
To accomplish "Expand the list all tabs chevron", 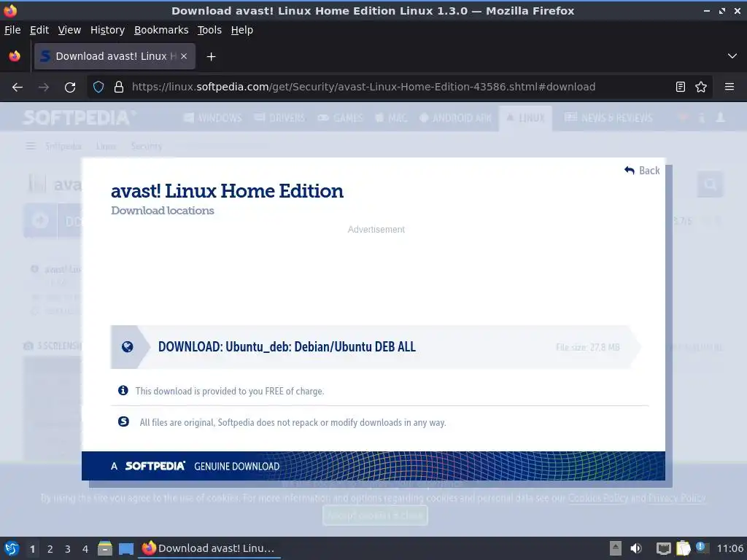I will click(x=732, y=56).
